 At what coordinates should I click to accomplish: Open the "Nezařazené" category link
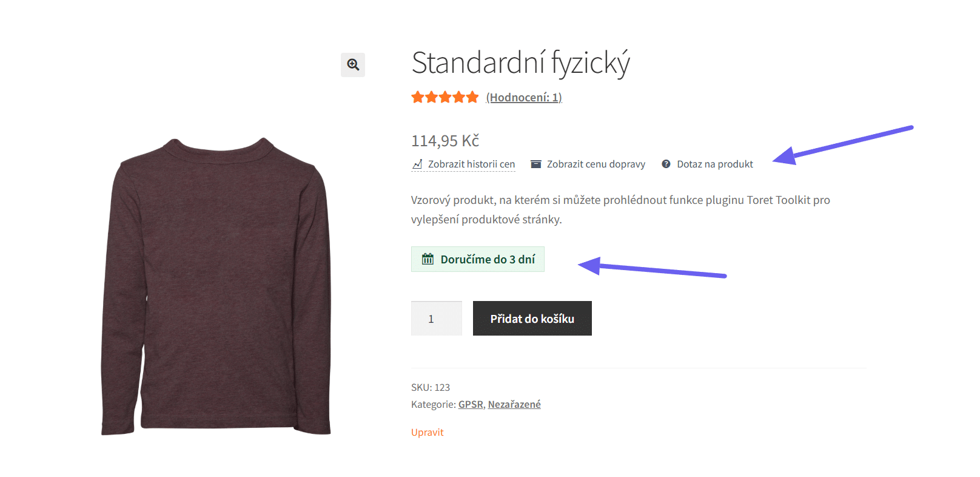click(x=514, y=404)
